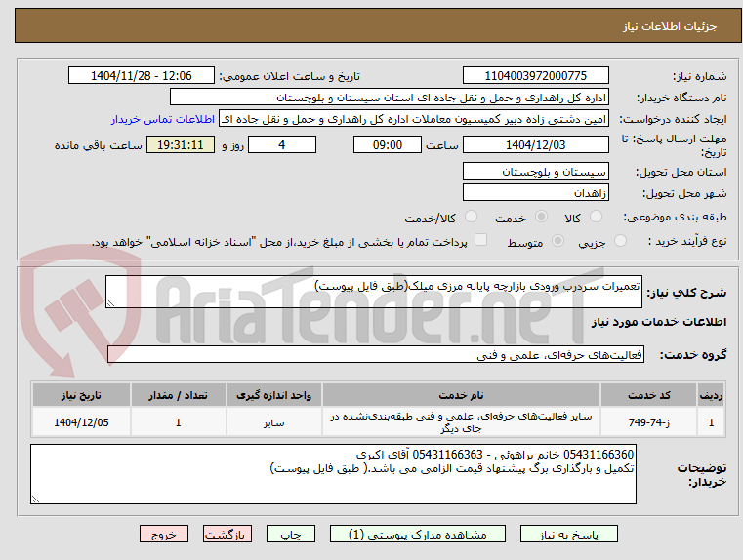Click the unit cell سایر

coord(274,422)
